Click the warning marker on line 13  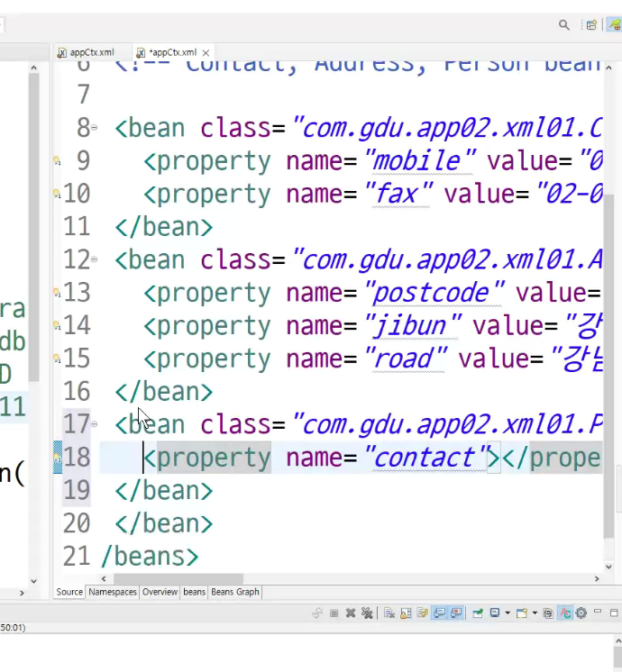click(57, 292)
